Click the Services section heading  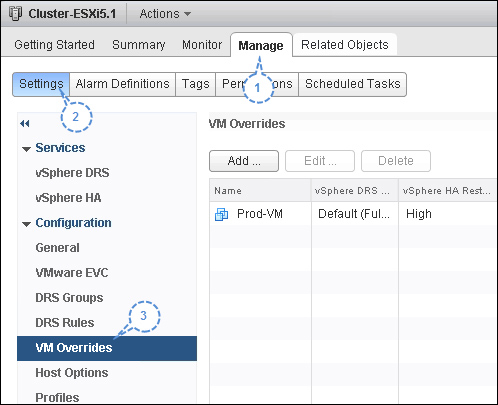[x=60, y=148]
